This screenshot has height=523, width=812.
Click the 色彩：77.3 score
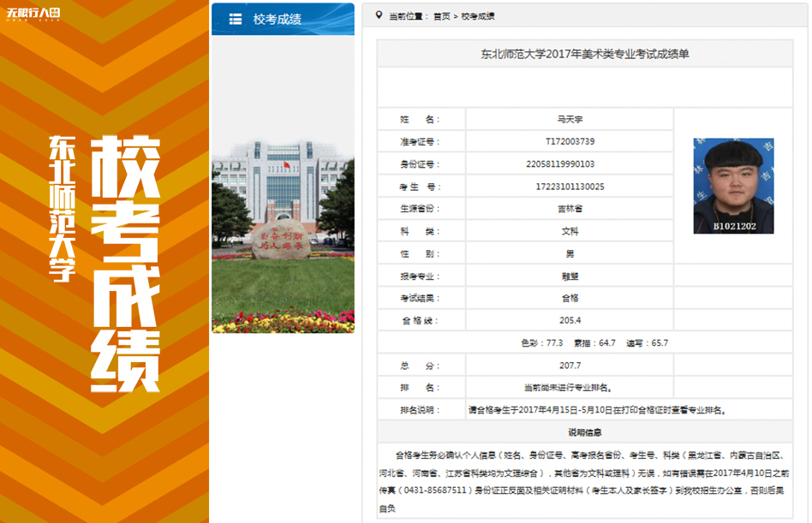click(x=541, y=343)
